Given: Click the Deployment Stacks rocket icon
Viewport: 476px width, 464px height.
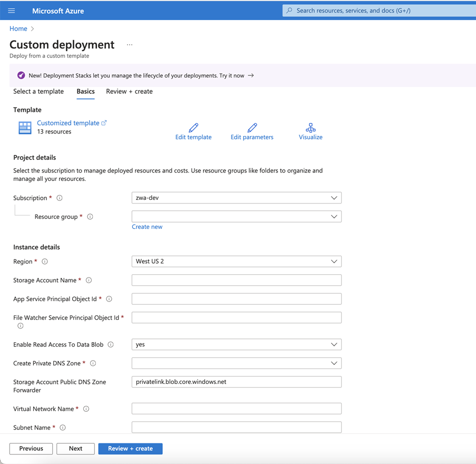Looking at the screenshot, I should tap(21, 75).
